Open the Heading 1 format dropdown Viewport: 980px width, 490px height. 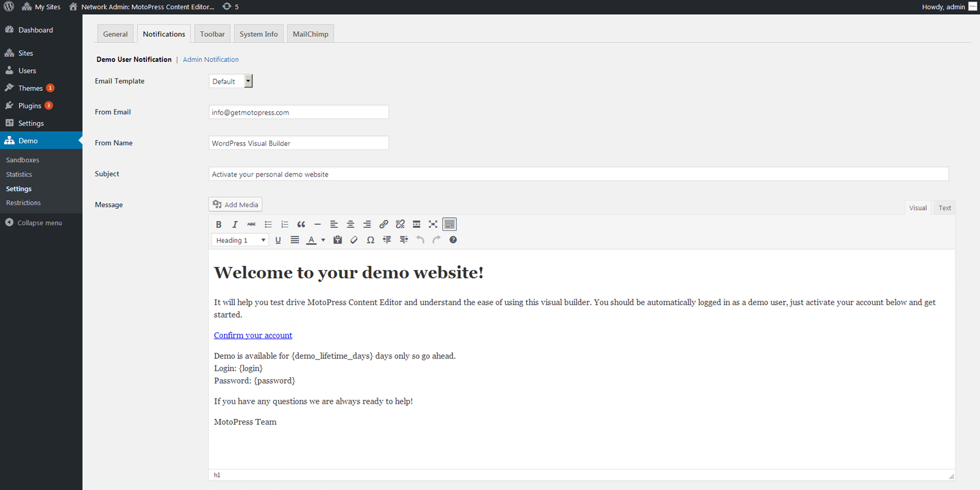(241, 240)
